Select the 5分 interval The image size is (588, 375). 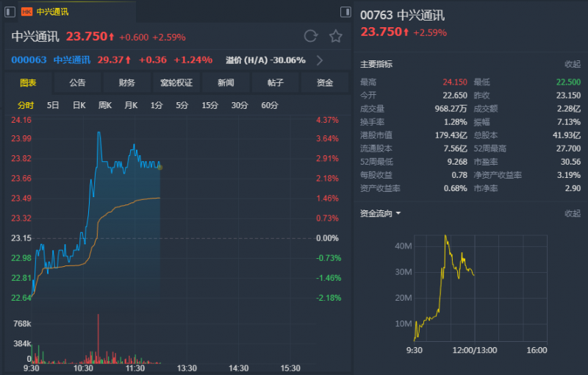point(182,105)
